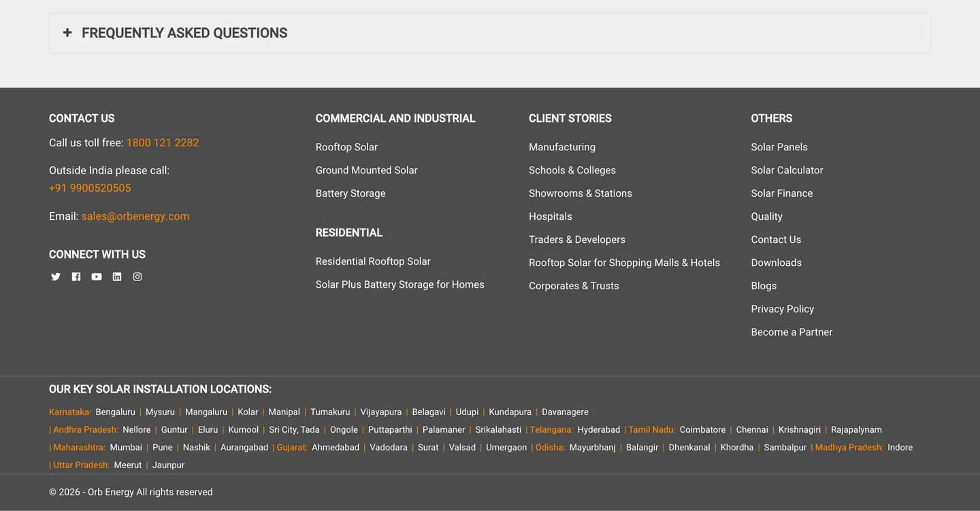This screenshot has height=511, width=980.
Task: Expand the Frequently Asked Questions section
Action: (x=489, y=33)
